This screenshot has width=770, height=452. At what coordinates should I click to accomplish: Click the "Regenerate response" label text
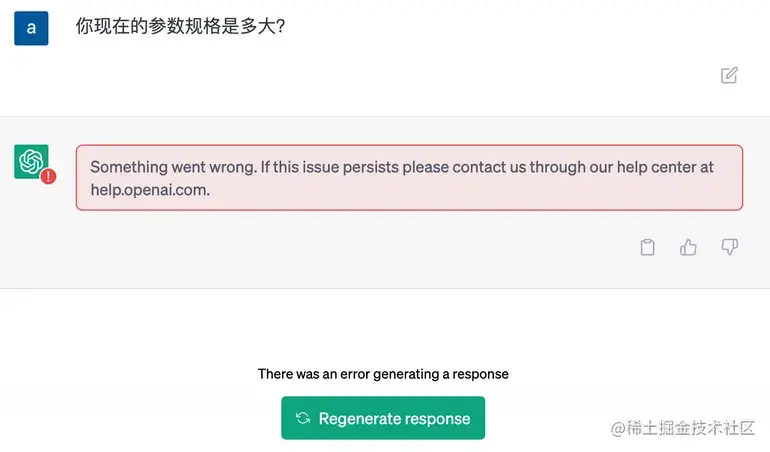[x=394, y=419]
